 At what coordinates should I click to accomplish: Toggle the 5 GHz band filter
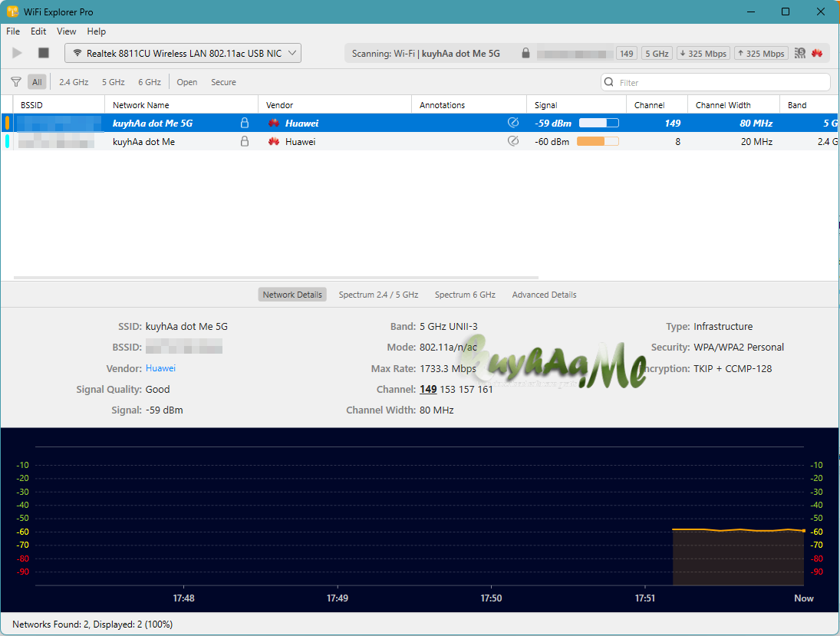(x=113, y=82)
